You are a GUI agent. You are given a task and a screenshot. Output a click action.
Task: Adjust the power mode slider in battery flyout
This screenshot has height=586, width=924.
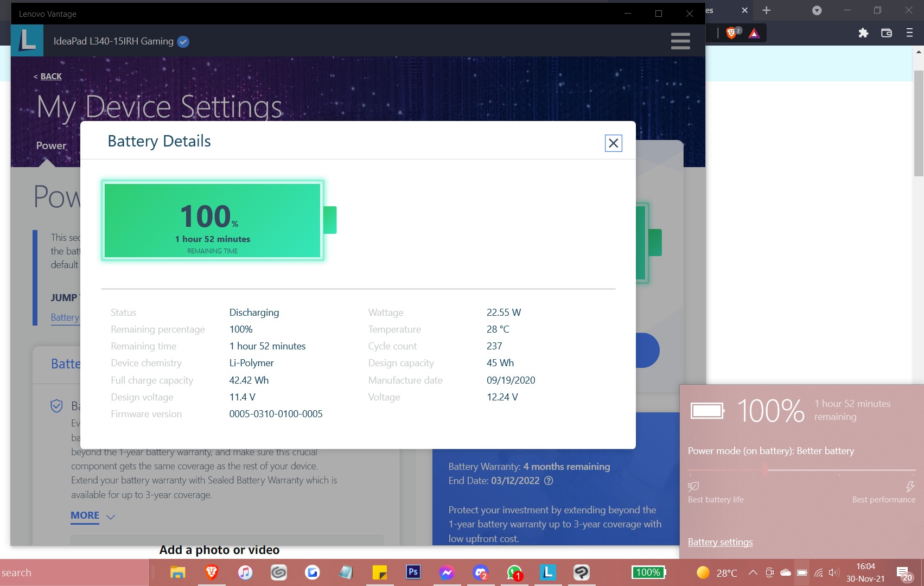pyautogui.click(x=764, y=470)
